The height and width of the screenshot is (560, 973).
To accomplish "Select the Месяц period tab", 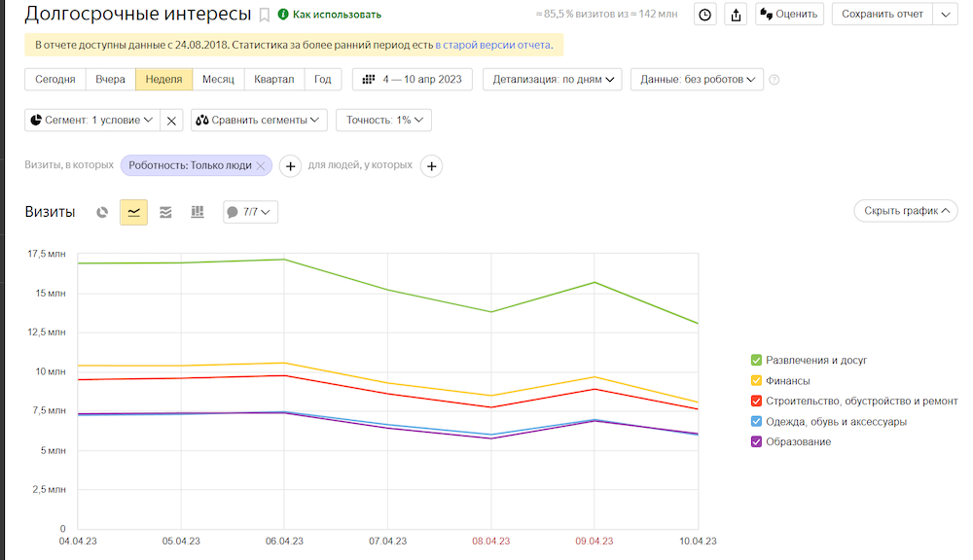I will click(x=217, y=80).
